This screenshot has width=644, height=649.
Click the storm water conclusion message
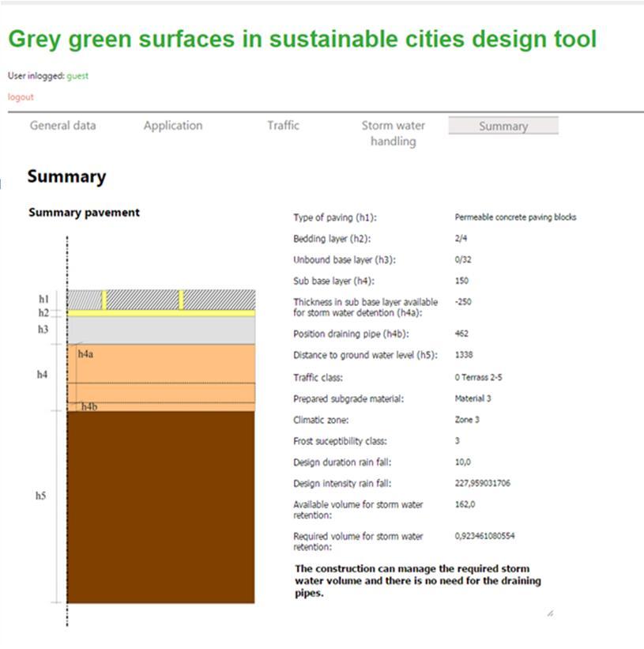pos(418,581)
